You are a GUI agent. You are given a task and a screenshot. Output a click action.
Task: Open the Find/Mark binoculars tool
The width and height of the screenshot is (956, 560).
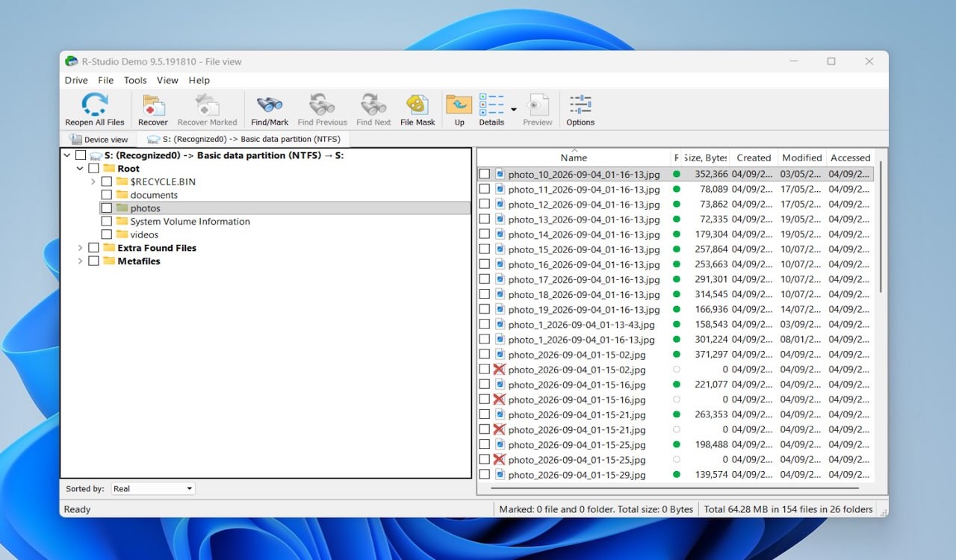tap(269, 105)
